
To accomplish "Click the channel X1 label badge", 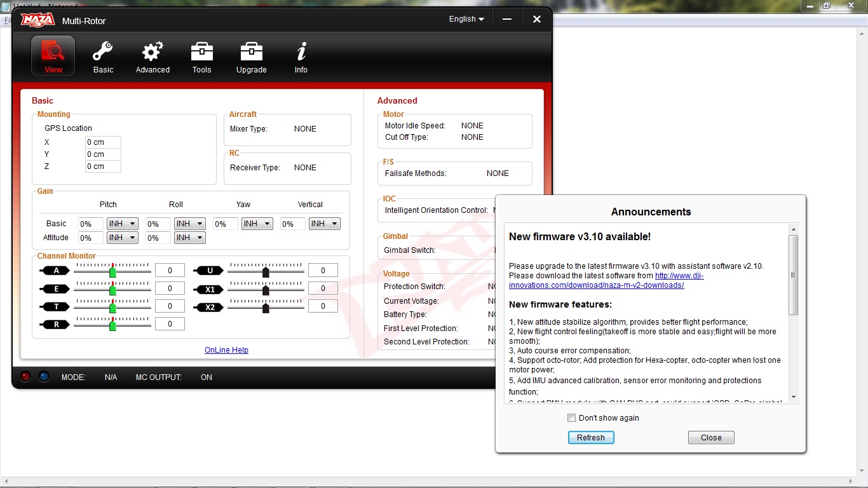I will (209, 289).
